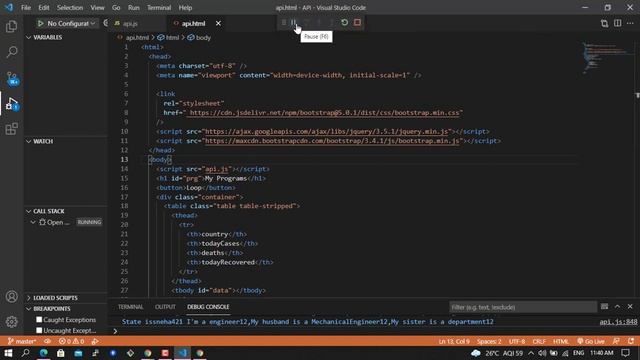
Task: Open errors and warnings count
Action: pyautogui.click(x=71, y=341)
